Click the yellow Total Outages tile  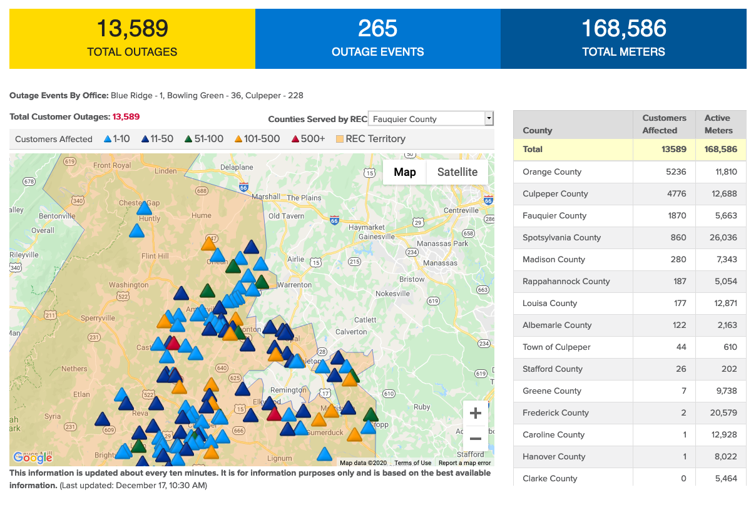(x=132, y=39)
